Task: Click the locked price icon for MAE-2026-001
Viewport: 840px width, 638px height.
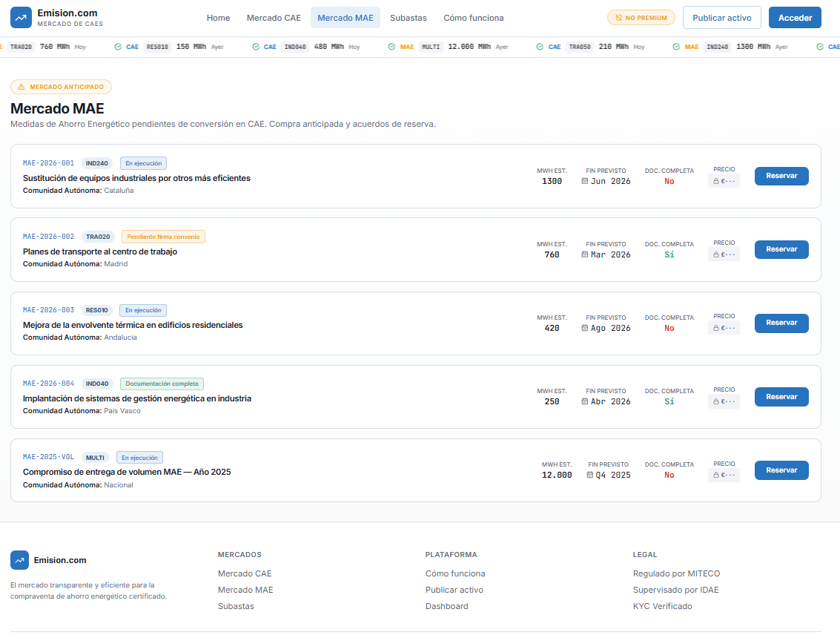Action: [716, 181]
